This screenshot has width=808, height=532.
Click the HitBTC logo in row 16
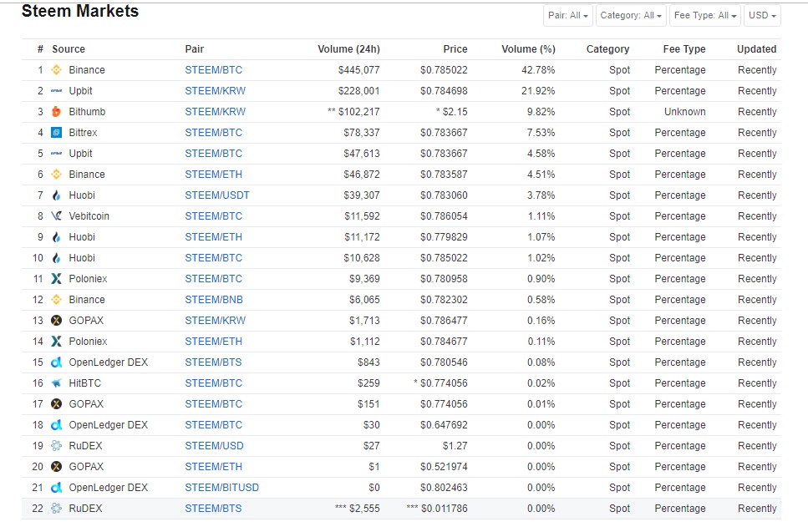coord(57,383)
